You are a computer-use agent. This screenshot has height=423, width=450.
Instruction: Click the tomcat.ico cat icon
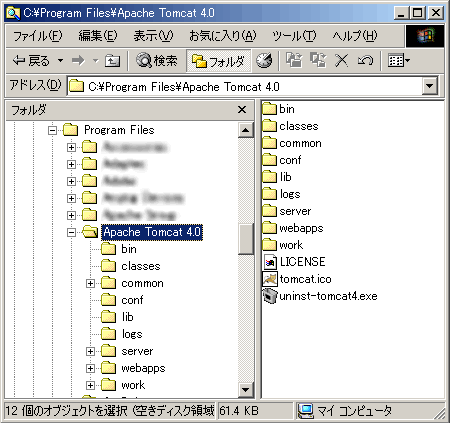(270, 279)
